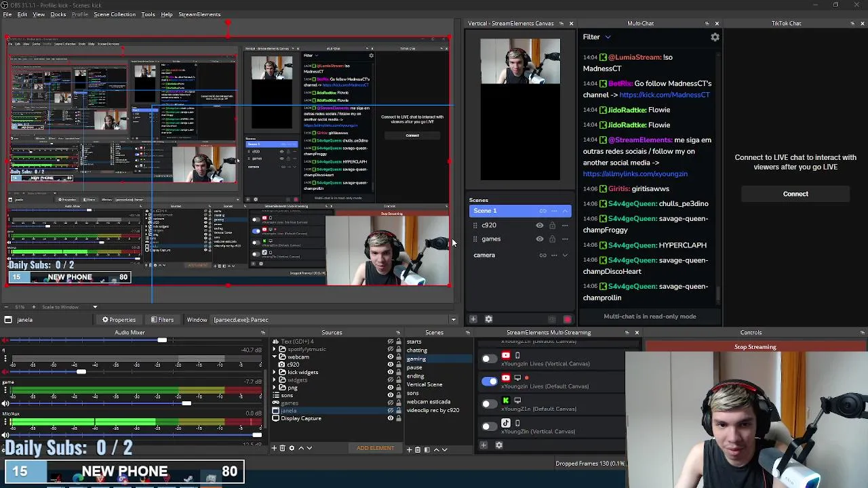
Task: Open source Filters button
Action: (x=162, y=320)
